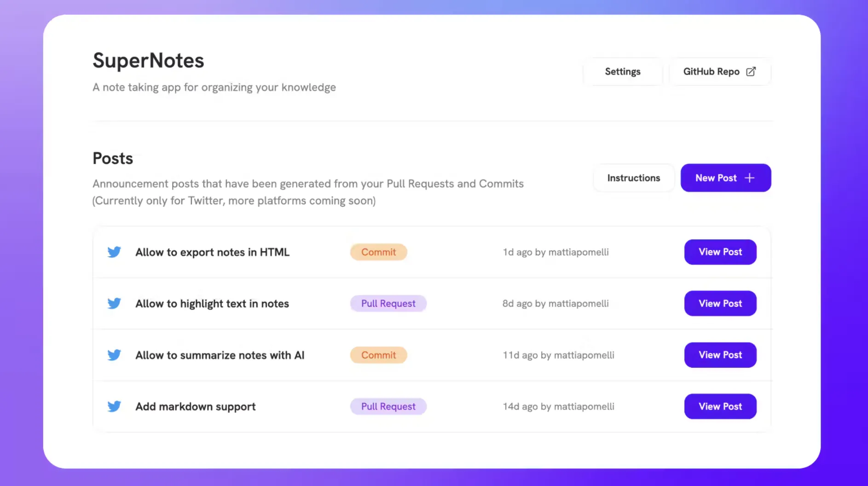The height and width of the screenshot is (486, 868).
Task: Click Twitter bird next to Add markdown support
Action: (114, 406)
